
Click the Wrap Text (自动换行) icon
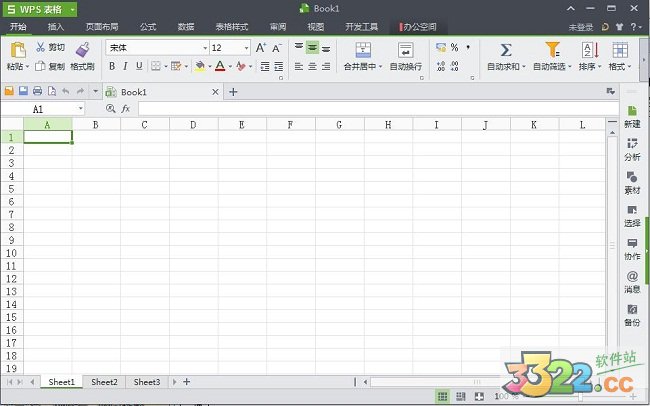pyautogui.click(x=405, y=50)
